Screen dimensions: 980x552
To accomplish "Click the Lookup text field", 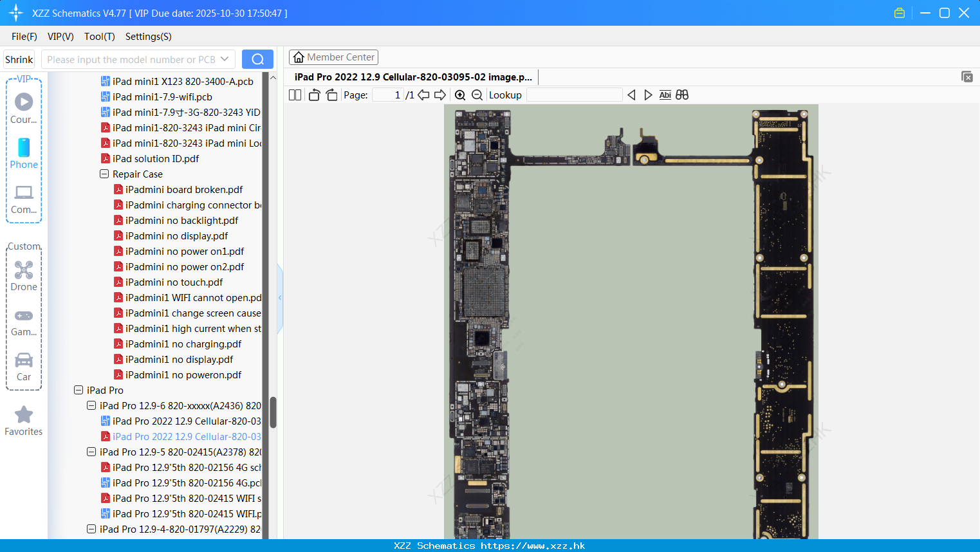I will tap(575, 95).
